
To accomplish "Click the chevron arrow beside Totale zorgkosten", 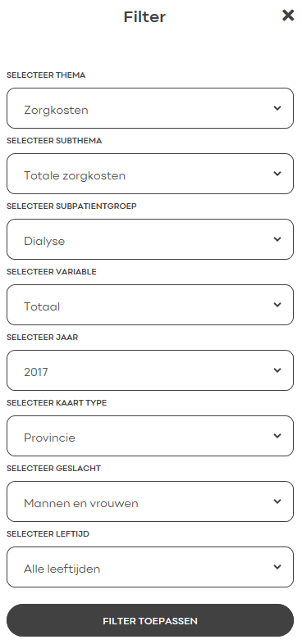I will click(x=277, y=174).
